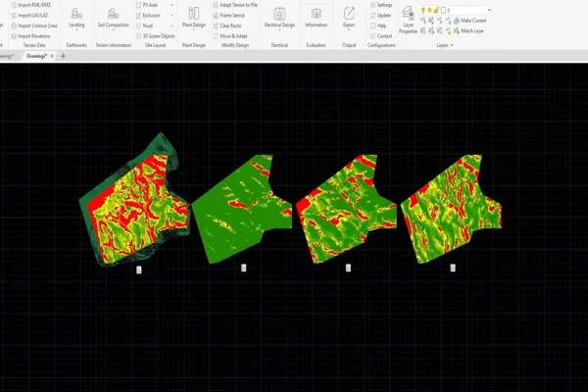Screen dimensions: 588x392
Task: Expand the Layers panel title arrow
Action: pyautogui.click(x=452, y=45)
